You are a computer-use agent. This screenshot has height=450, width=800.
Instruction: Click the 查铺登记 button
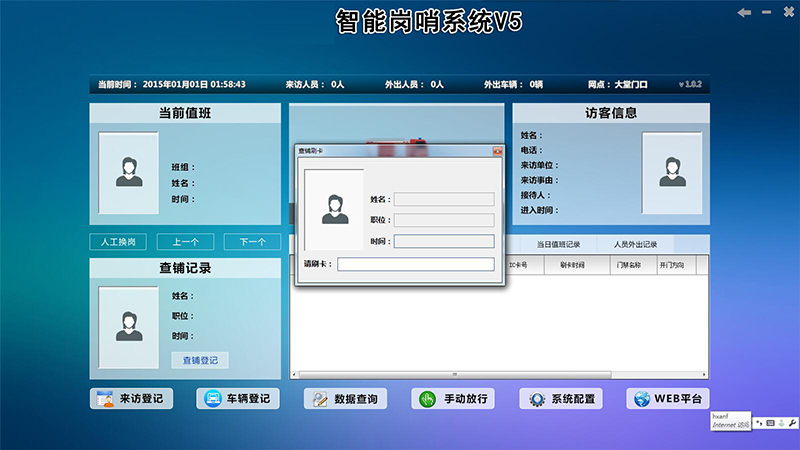tap(200, 360)
